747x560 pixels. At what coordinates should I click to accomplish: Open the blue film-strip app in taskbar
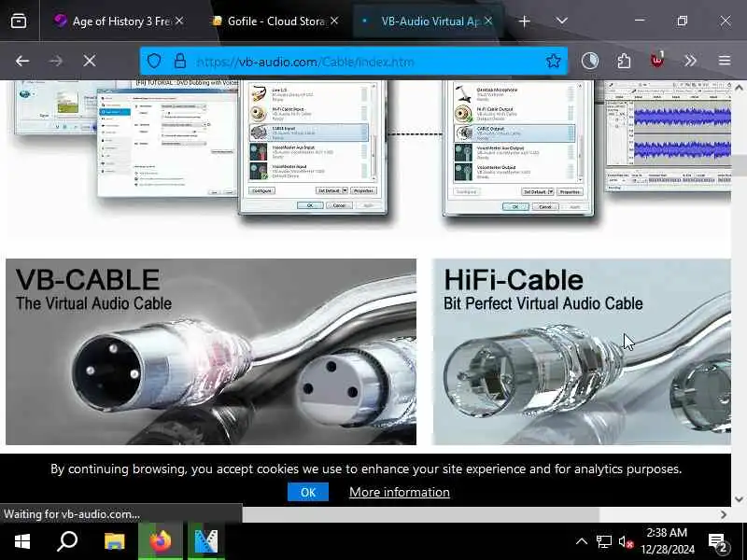tap(205, 541)
